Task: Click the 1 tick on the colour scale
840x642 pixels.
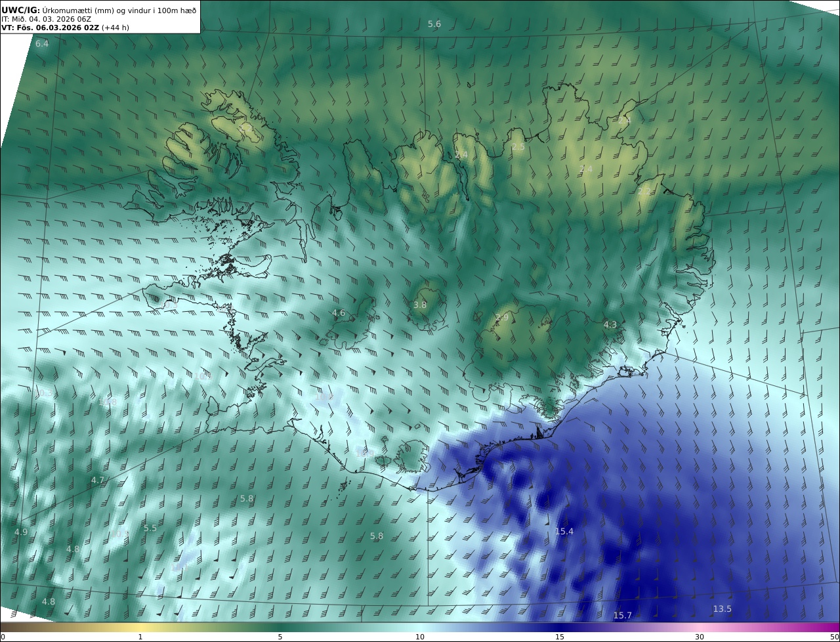Action: tap(140, 637)
